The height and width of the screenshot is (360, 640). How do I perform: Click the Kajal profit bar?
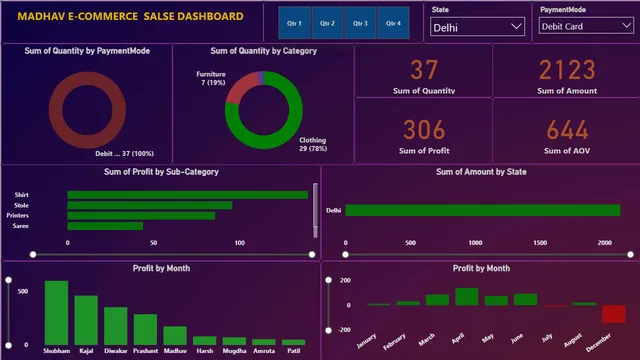point(86,320)
